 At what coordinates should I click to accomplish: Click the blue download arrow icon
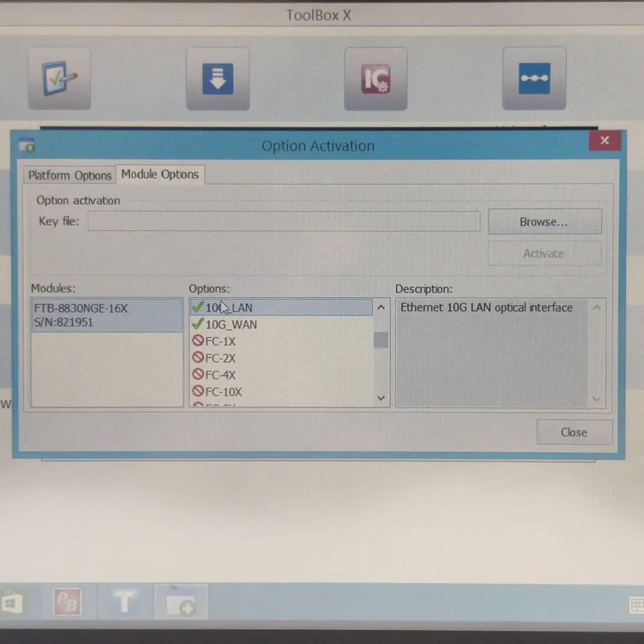pos(217,78)
